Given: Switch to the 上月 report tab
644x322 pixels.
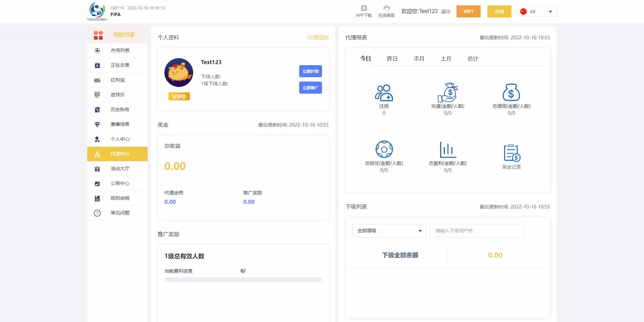Looking at the screenshot, I should tap(446, 58).
